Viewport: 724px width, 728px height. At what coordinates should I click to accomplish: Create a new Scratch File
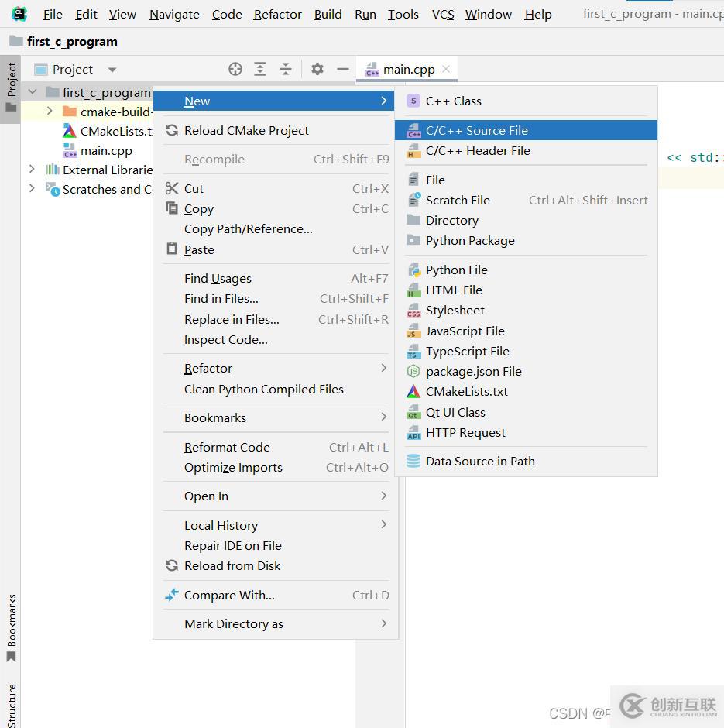(527, 200)
